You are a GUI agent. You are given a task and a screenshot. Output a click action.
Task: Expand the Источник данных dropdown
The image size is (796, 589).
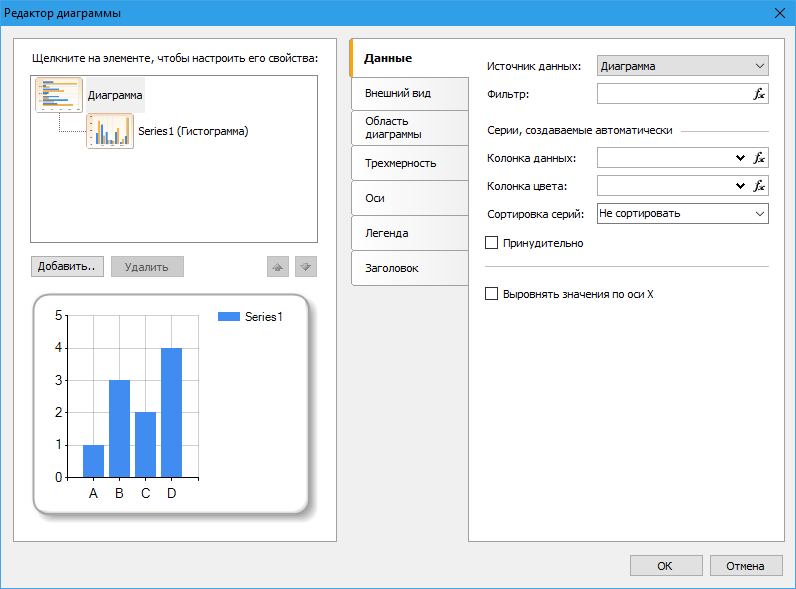(758, 66)
